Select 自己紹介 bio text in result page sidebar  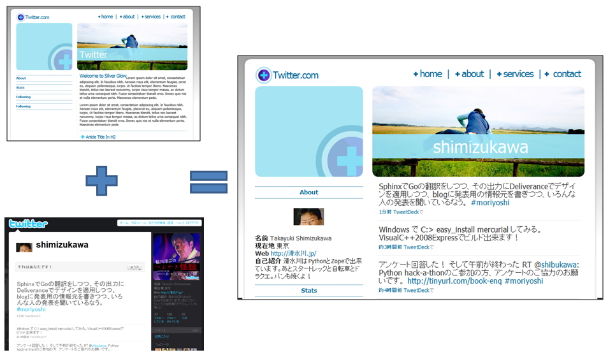point(308,268)
